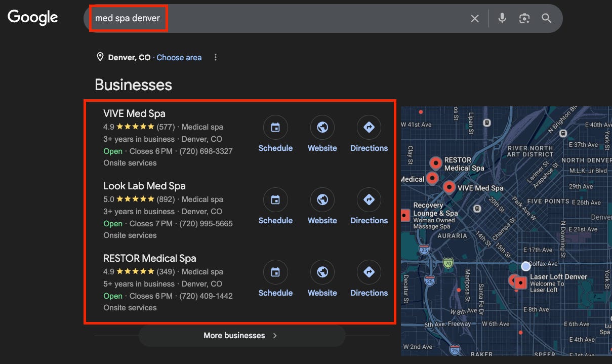Click the magnifying glass search icon
612x364 pixels.
546,19
